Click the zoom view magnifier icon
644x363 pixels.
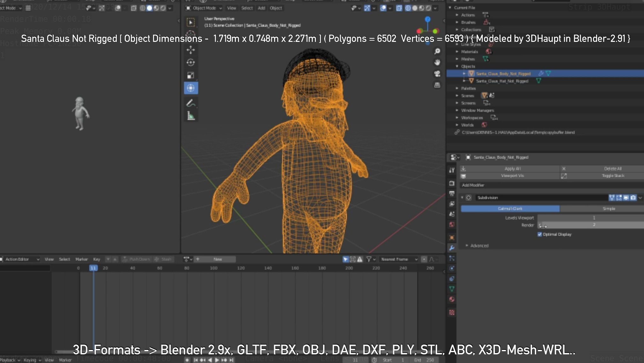pos(437,51)
